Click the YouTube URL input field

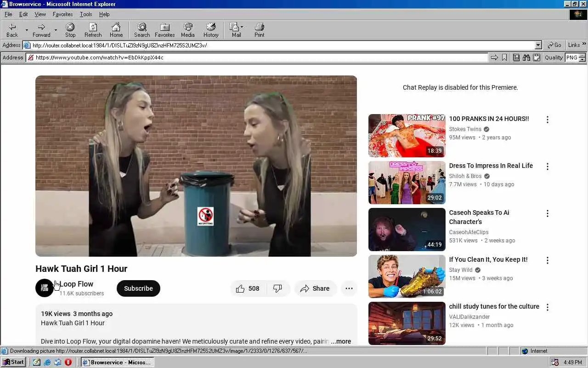pyautogui.click(x=257, y=57)
